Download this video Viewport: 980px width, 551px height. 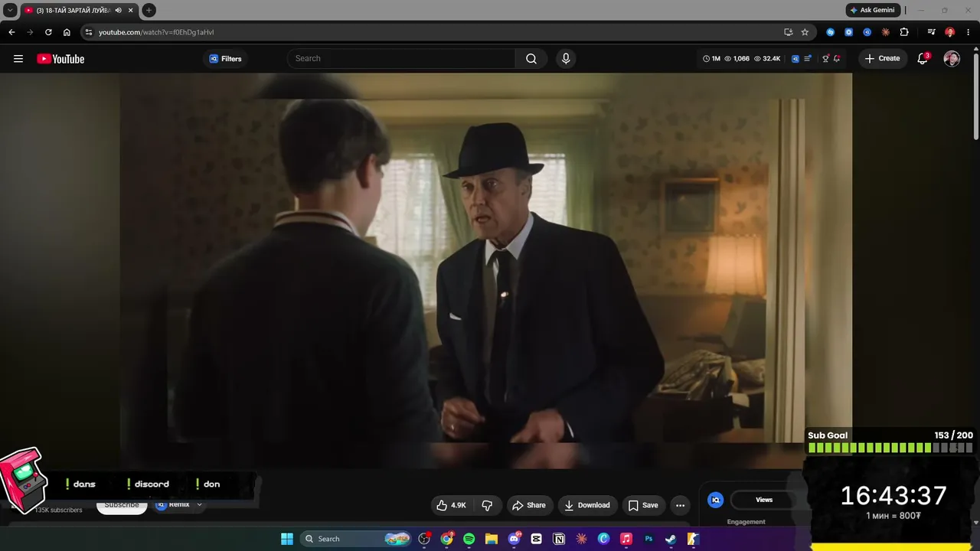tap(587, 505)
